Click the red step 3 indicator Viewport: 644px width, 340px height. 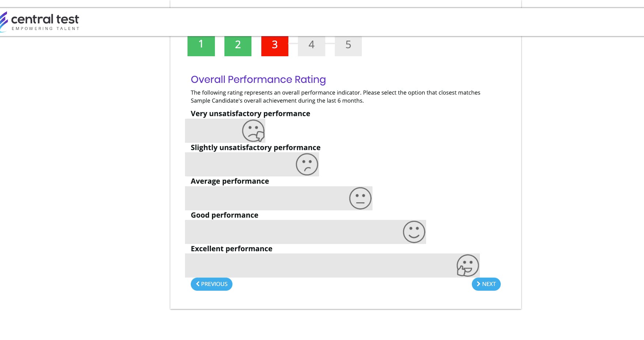pyautogui.click(x=275, y=46)
